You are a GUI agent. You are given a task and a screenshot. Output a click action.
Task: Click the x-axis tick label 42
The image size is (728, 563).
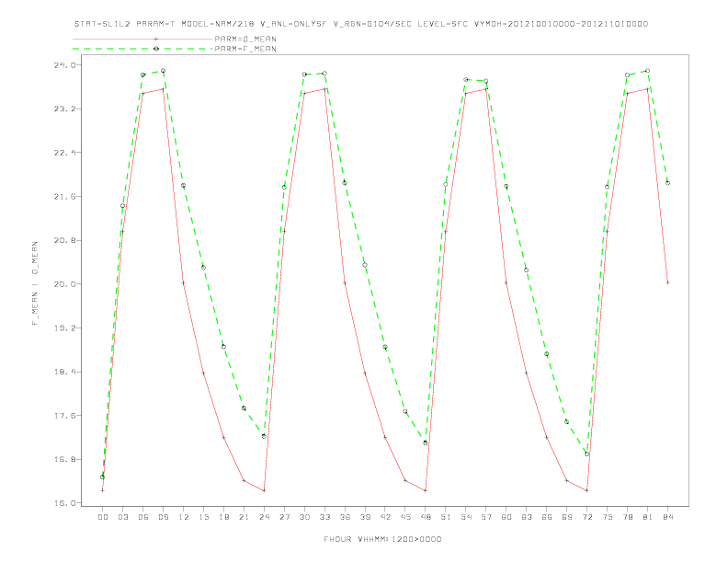point(385,517)
